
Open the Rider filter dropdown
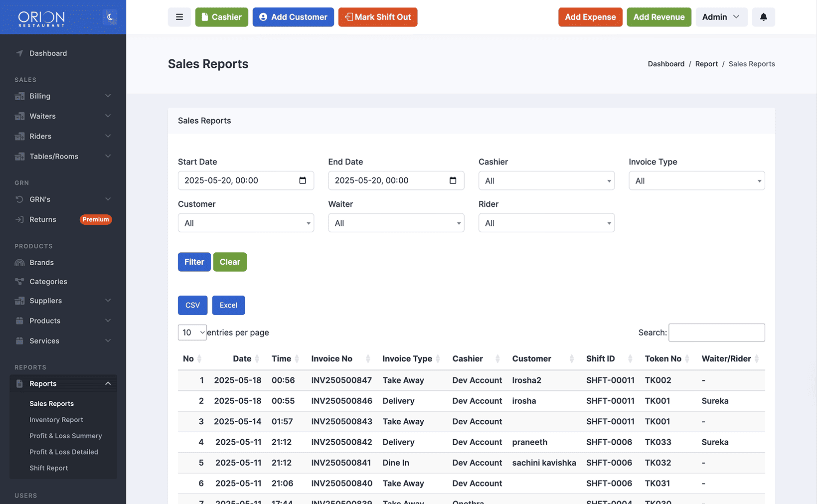coord(546,223)
